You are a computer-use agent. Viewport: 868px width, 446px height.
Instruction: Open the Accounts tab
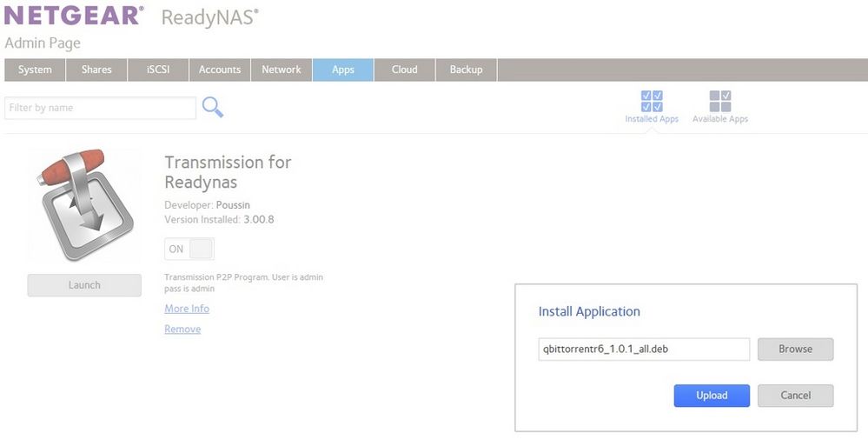[220, 70]
